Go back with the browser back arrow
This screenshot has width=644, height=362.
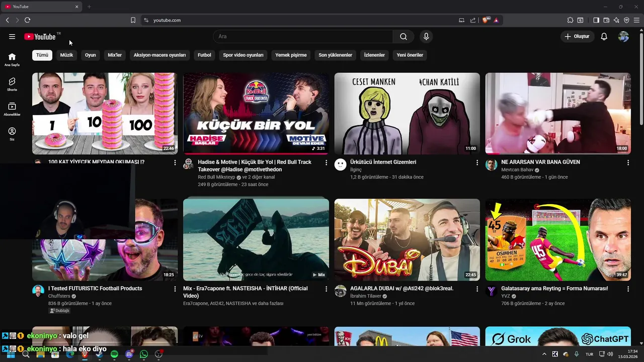tap(7, 20)
